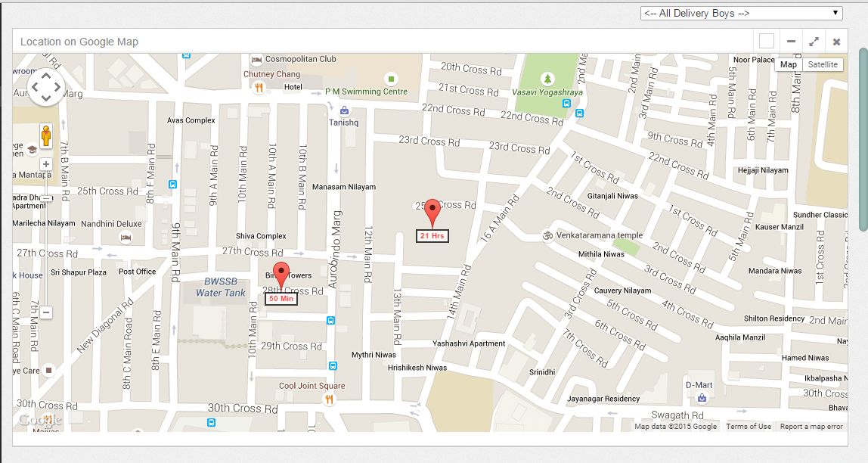Pan the map left with the arrow control
868x463 pixels.
point(35,87)
